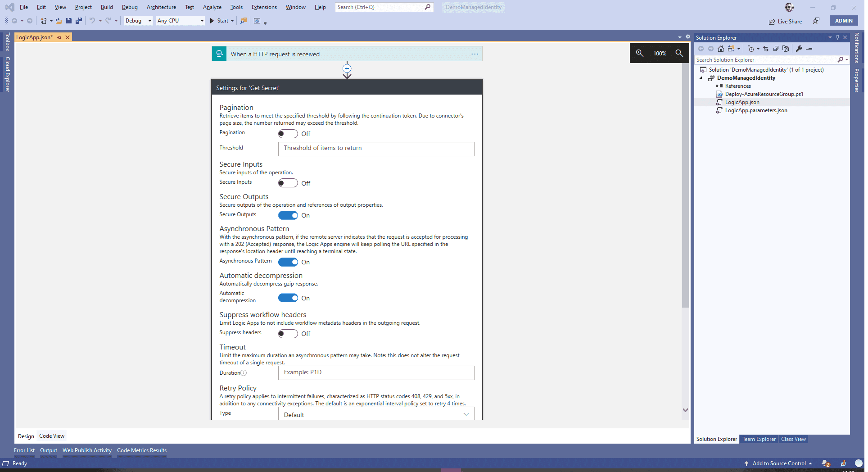Screen dimensions: 868x472
Task: Open Properties via wrench icon
Action: 799,49
